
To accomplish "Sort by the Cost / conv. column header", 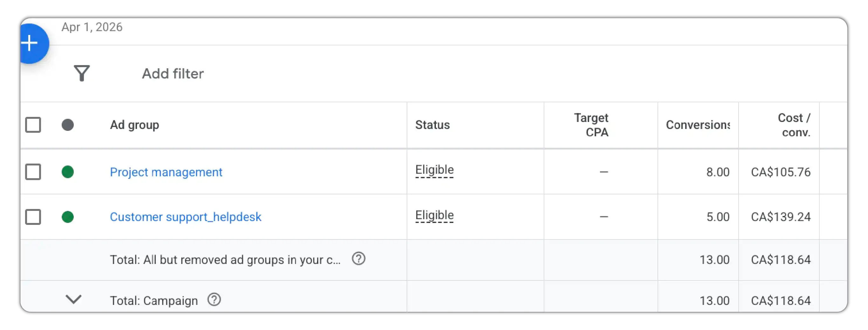I will (x=794, y=125).
